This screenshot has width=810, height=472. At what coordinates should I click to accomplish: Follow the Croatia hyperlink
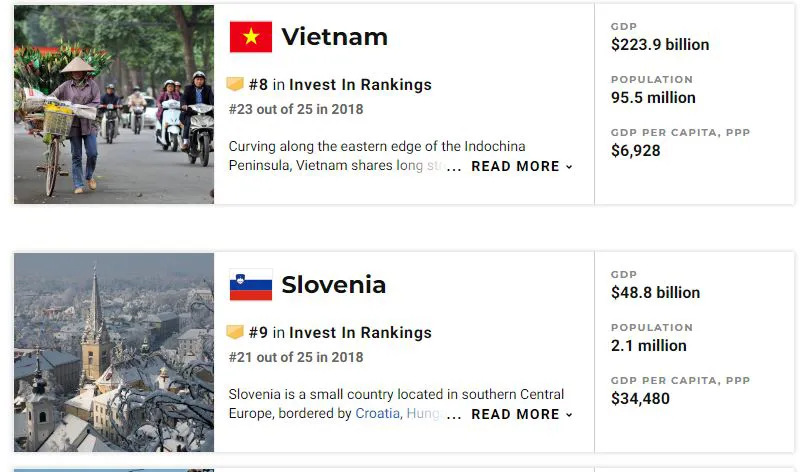[378, 414]
